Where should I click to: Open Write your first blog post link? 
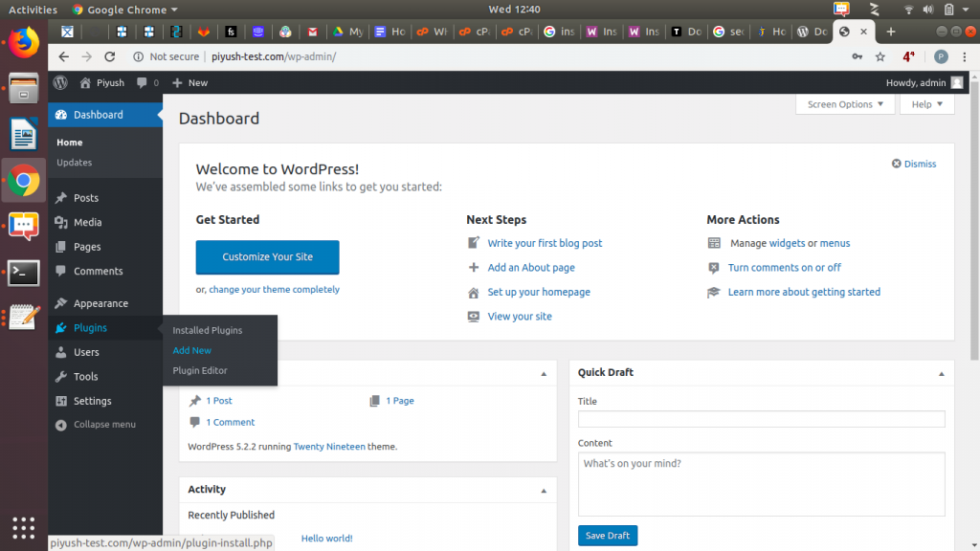(x=545, y=243)
